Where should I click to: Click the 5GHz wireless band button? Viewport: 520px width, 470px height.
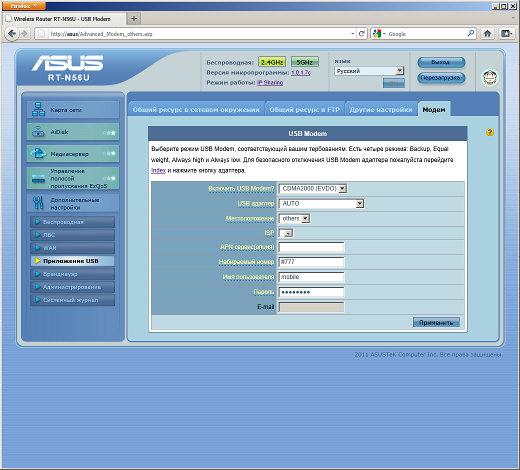(x=305, y=62)
